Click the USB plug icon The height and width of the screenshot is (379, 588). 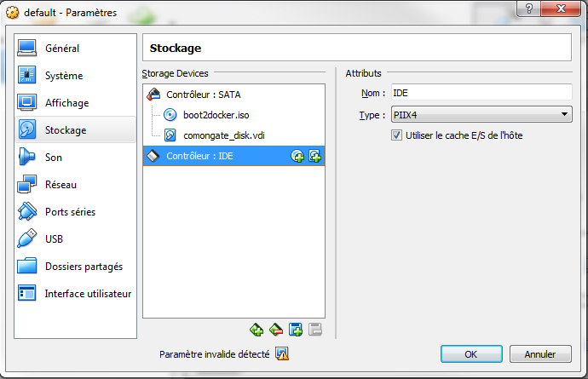[x=27, y=238]
